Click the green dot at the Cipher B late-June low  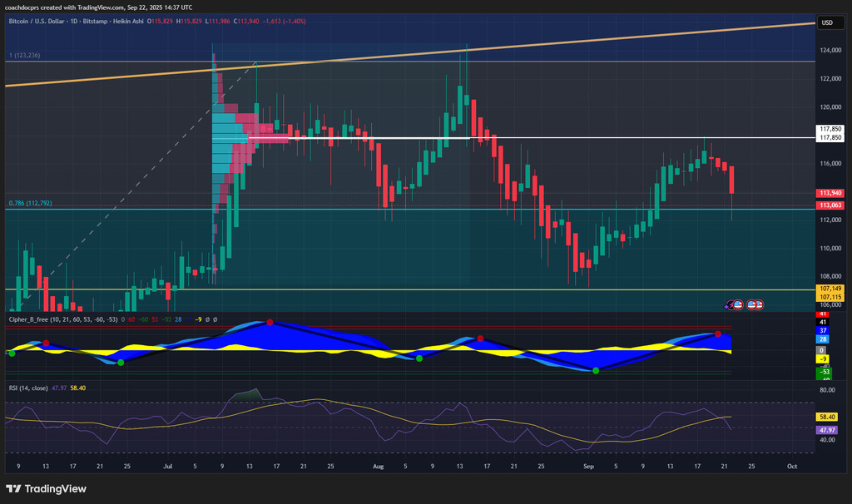[121, 363]
